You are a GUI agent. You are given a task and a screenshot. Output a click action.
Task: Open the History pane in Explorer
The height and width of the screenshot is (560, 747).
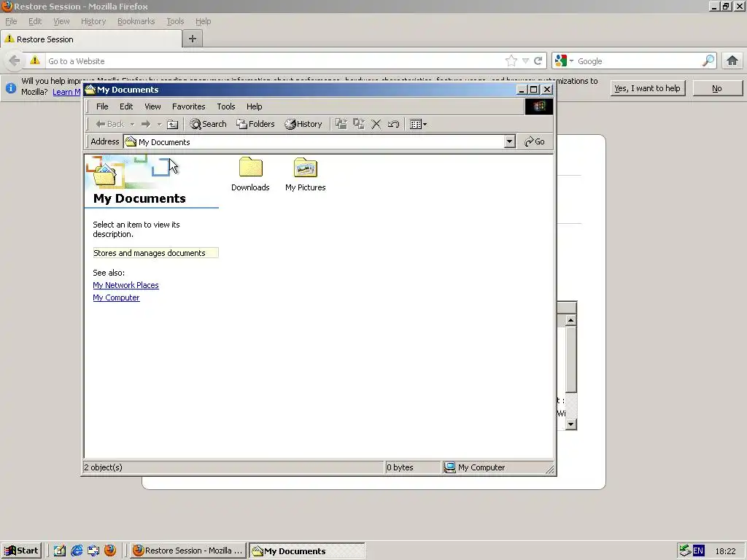point(303,124)
